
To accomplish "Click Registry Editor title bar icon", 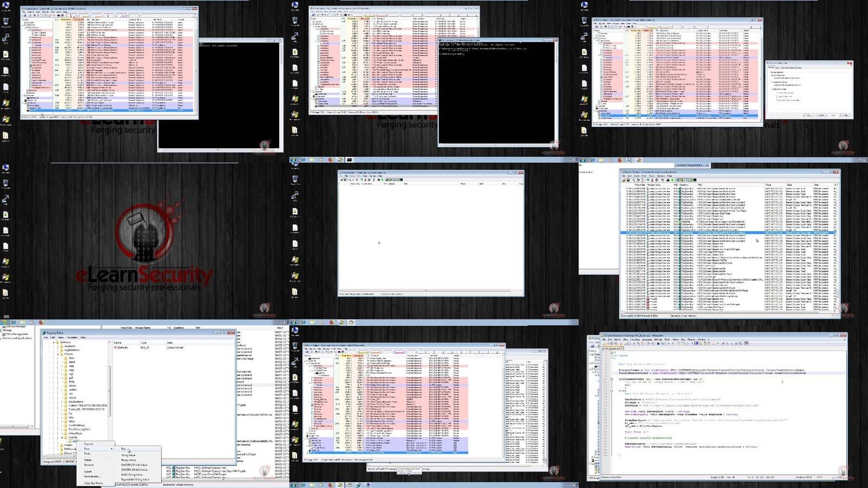I will click(x=44, y=333).
